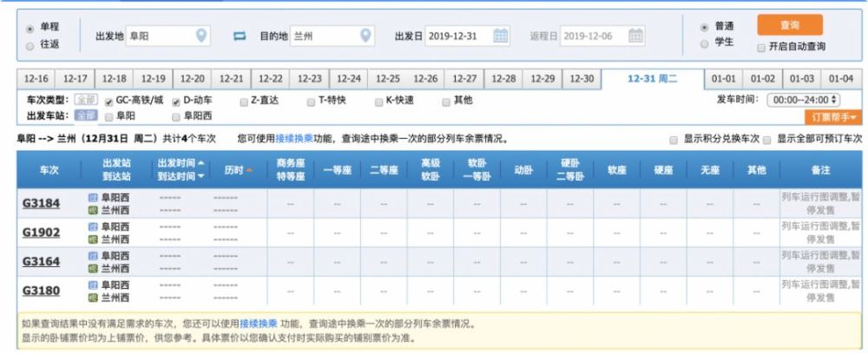Switch to the 12-16 date tab
The width and height of the screenshot is (868, 353).
click(36, 79)
